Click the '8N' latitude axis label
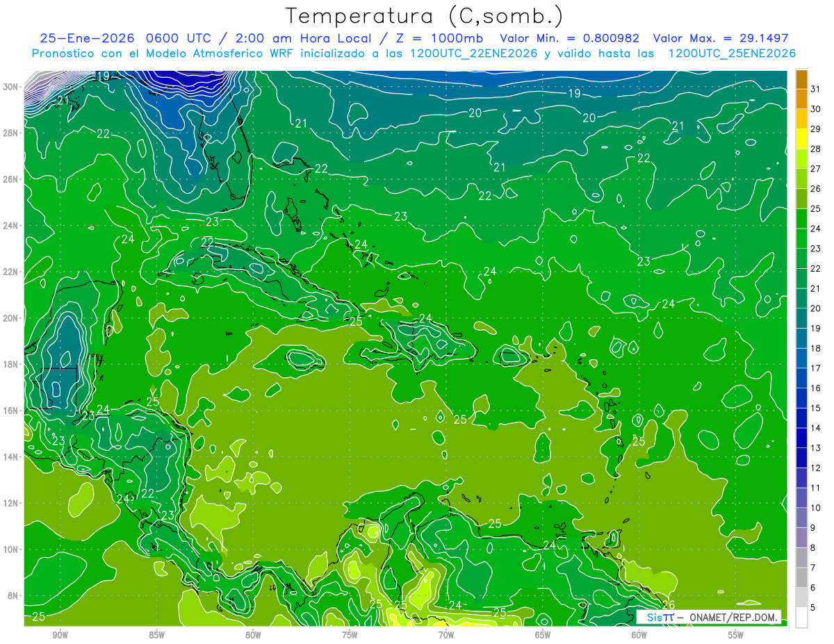834x644 pixels. [x=14, y=595]
